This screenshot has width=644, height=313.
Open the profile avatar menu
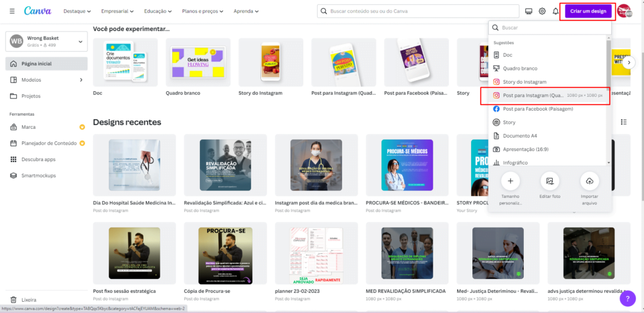[626, 11]
